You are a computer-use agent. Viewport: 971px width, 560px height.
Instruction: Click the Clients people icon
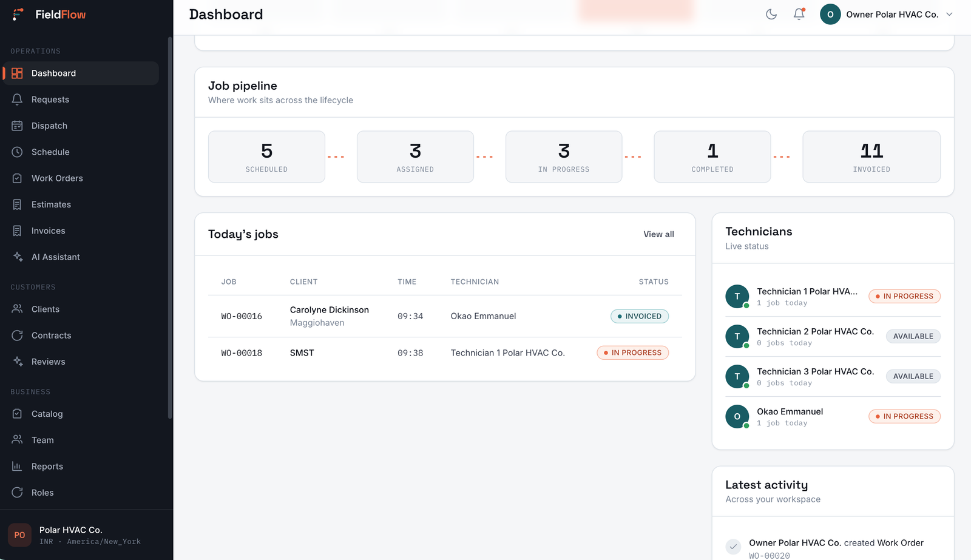tap(17, 309)
